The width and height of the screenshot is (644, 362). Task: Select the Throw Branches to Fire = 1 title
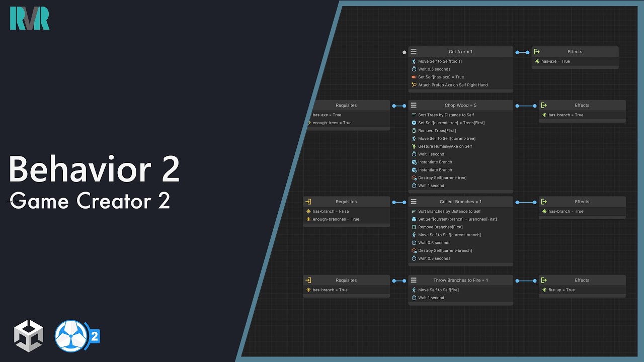tap(460, 281)
